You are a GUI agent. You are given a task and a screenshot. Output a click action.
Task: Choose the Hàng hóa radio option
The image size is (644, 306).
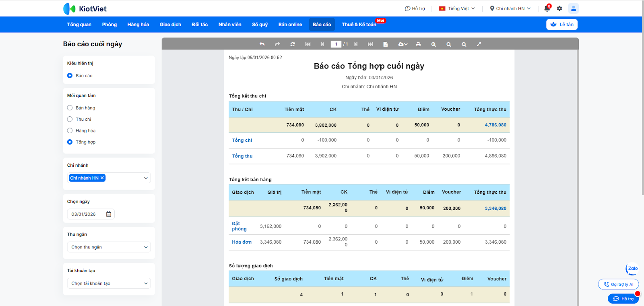click(70, 130)
